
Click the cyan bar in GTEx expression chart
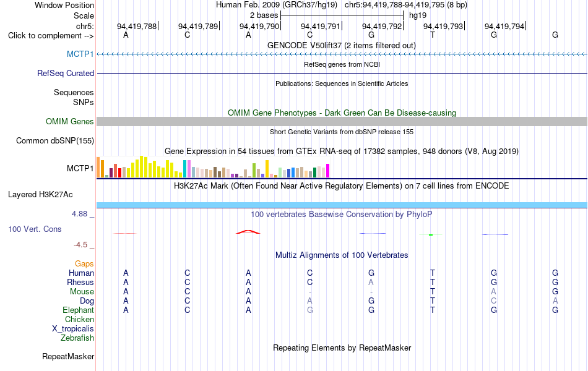click(x=184, y=169)
